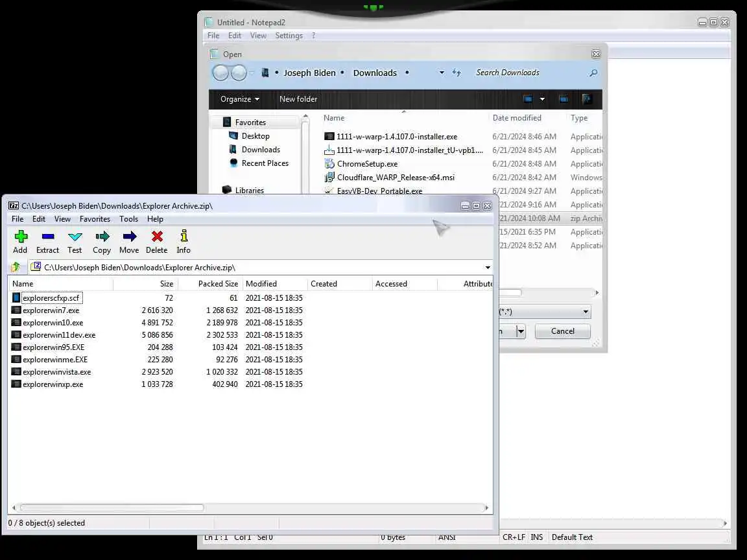Click the Cancel button in Open dialog
This screenshot has height=560, width=747.
tap(563, 331)
